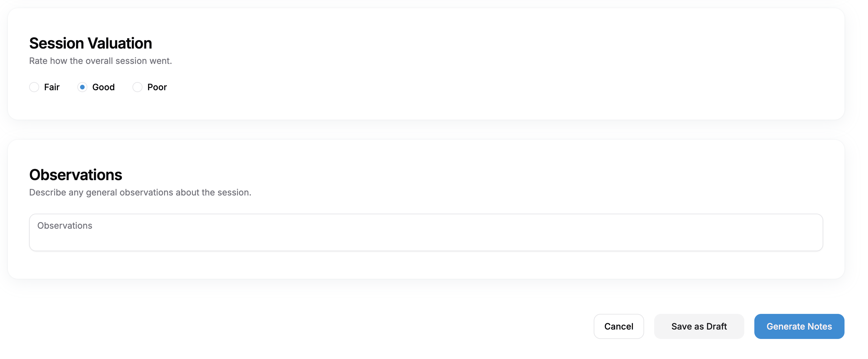Click the blue dot inside Good option
Viewport: 868px width, 359px height.
[82, 87]
